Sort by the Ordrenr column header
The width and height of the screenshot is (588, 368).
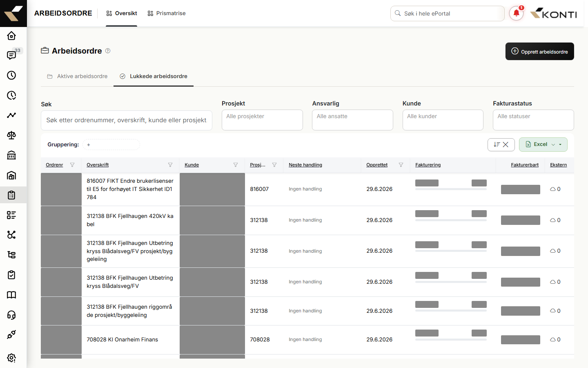[54, 165]
